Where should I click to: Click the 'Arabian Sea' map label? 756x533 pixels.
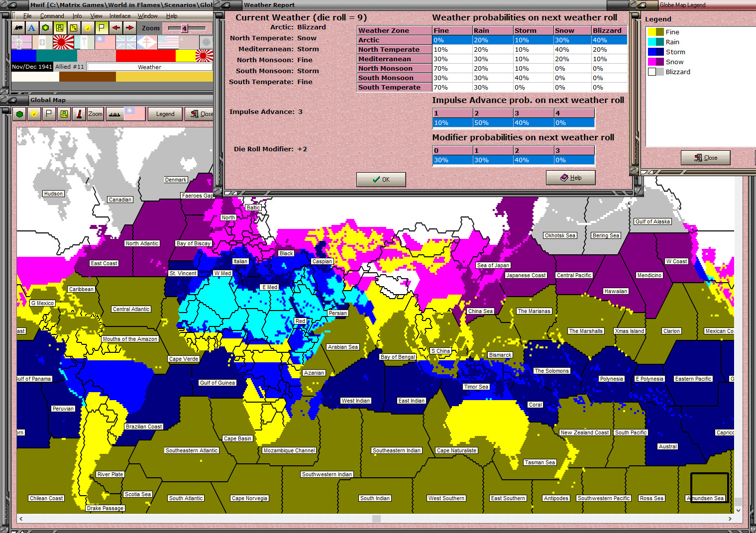343,347
